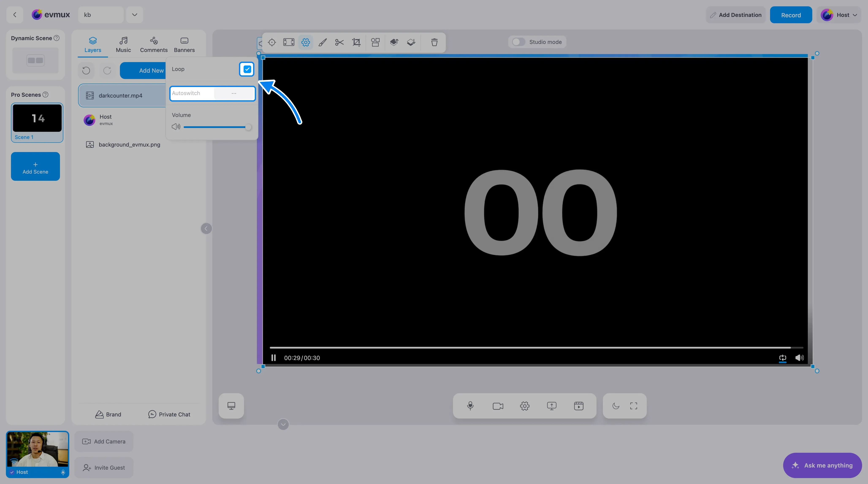Delete layer with trash icon
Image resolution: width=868 pixels, height=484 pixels.
tap(434, 42)
